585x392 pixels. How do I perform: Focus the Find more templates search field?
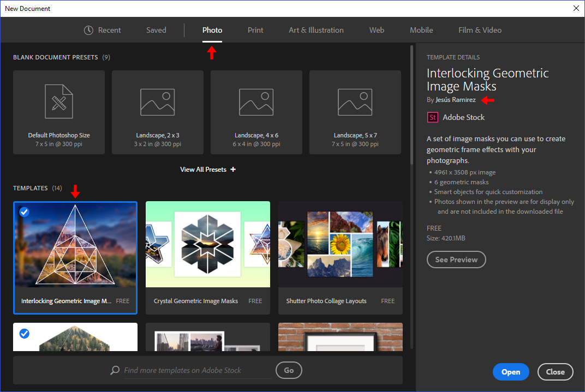198,370
